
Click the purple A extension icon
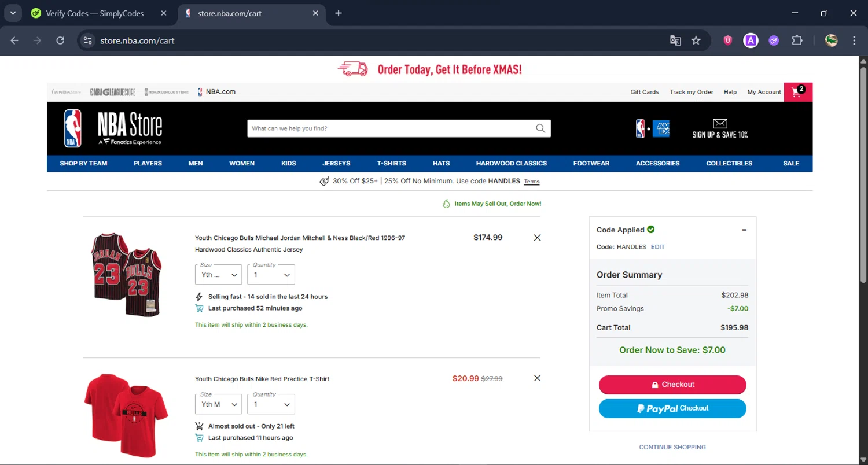751,40
